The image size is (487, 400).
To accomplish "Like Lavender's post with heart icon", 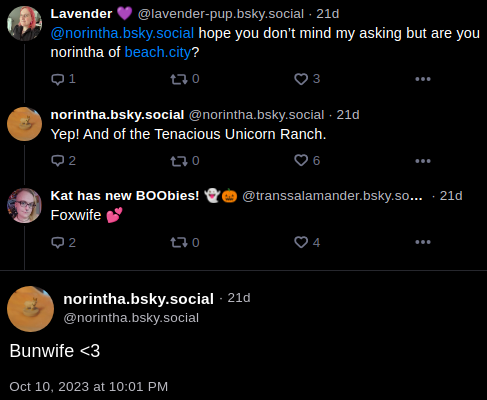I will pyautogui.click(x=301, y=79).
